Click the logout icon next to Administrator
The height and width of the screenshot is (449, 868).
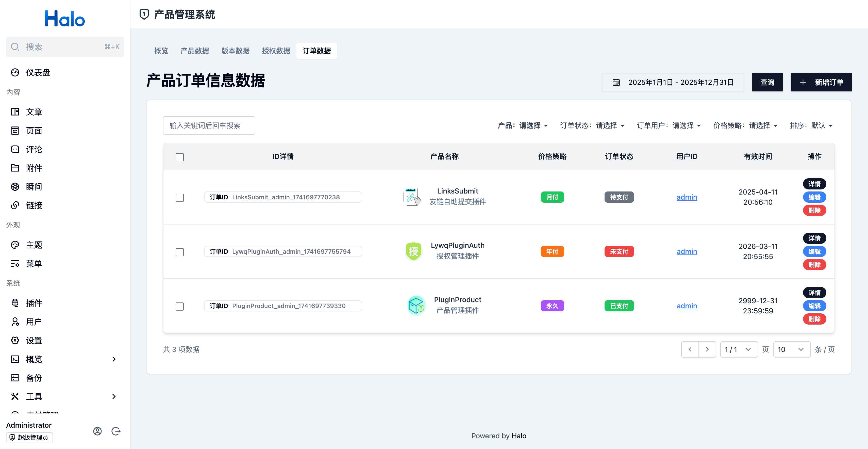(x=115, y=431)
